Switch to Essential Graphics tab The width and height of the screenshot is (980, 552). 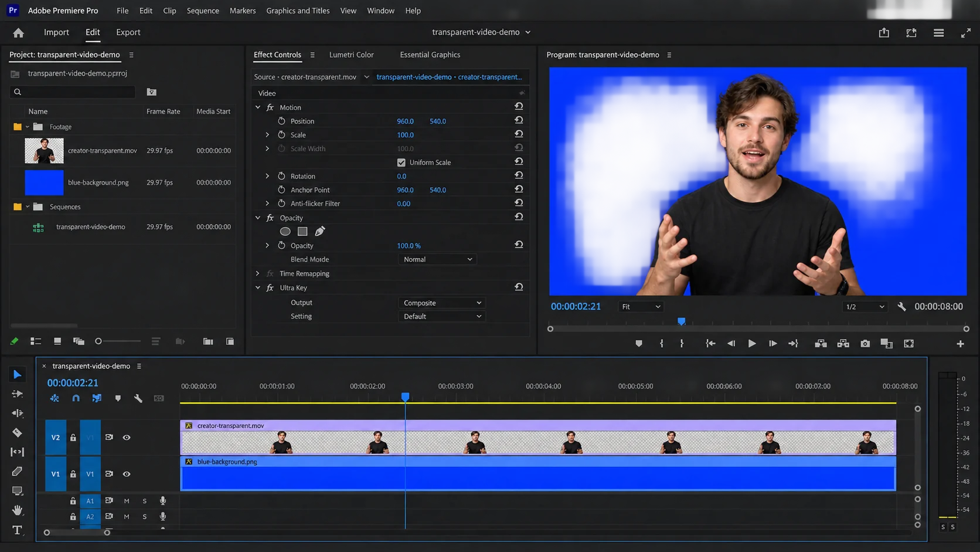(x=430, y=55)
